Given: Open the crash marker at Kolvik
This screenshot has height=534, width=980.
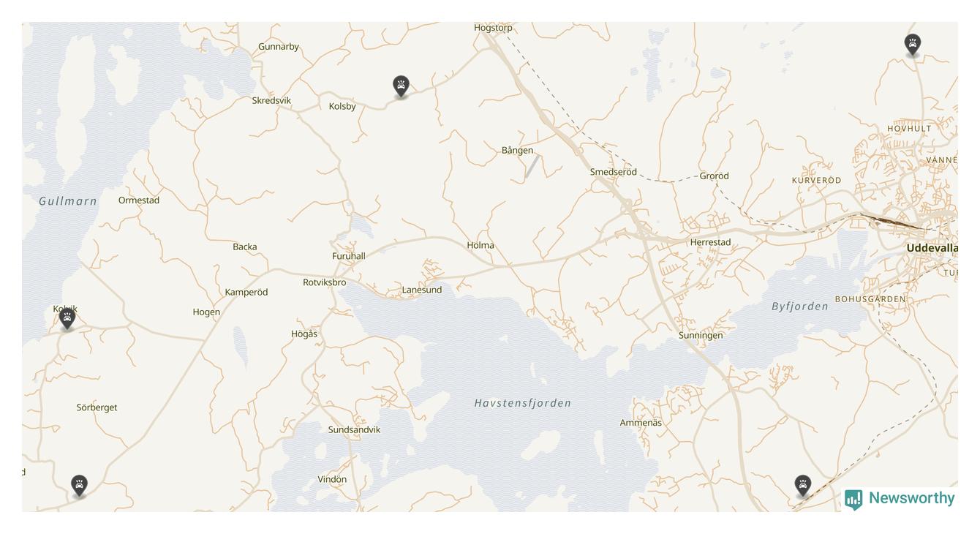Looking at the screenshot, I should coord(67,319).
